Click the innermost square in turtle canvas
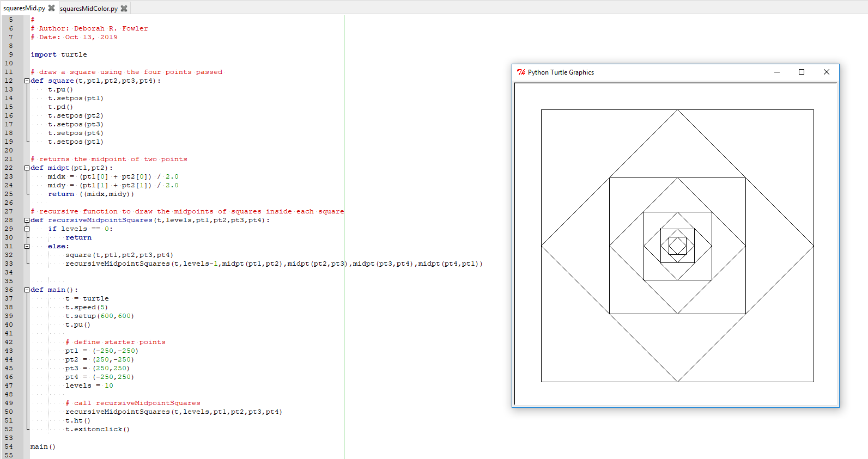Screen dimensions: 868x459 (677, 246)
